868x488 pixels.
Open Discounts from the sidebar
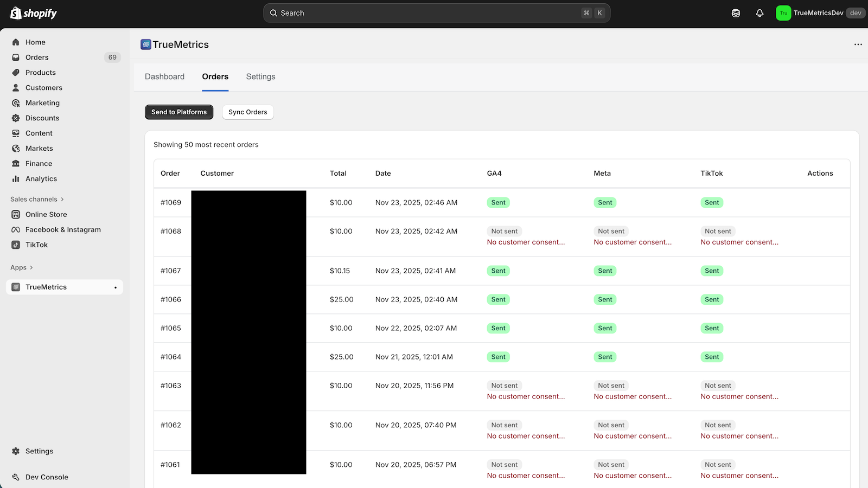(42, 118)
